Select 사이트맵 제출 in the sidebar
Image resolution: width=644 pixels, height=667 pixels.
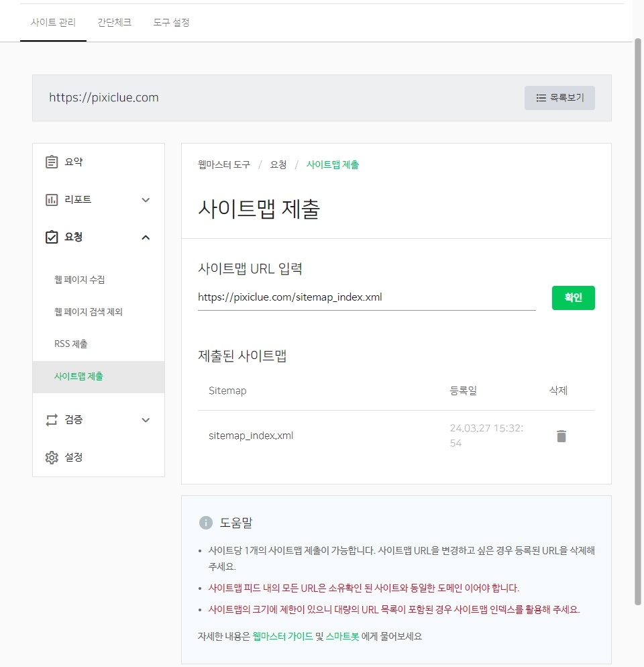click(x=99, y=376)
